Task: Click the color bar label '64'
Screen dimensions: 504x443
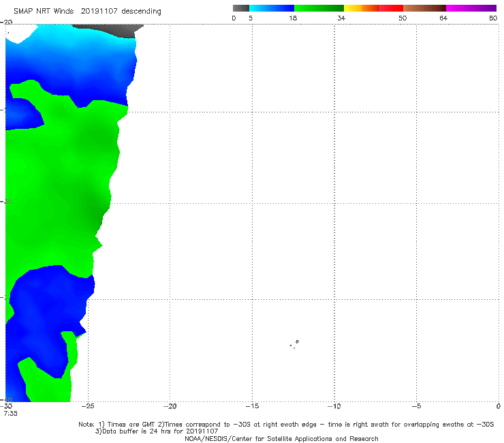Action: click(x=443, y=18)
